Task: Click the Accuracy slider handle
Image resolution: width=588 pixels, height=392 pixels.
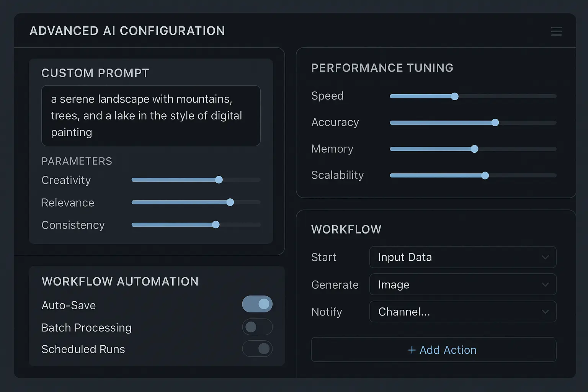Action: tap(495, 122)
